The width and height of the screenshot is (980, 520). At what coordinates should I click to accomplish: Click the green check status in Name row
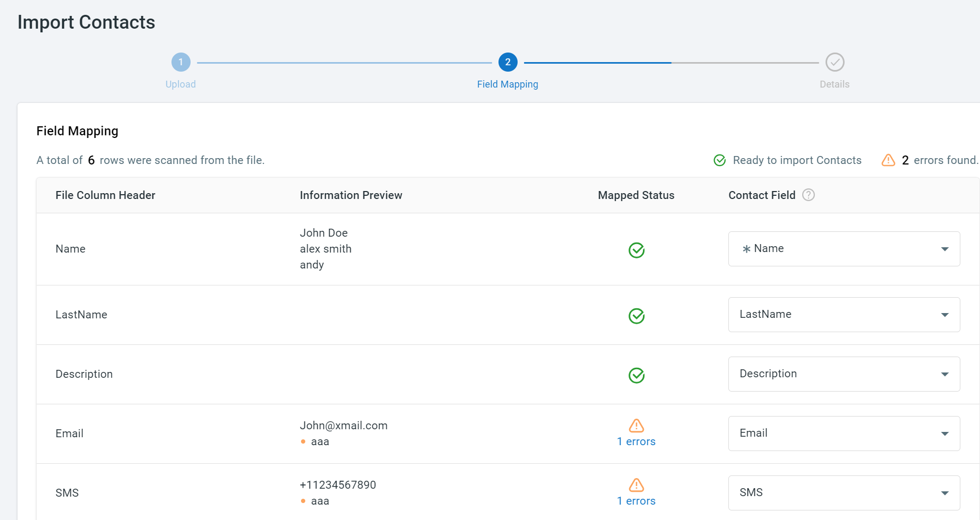(x=636, y=250)
